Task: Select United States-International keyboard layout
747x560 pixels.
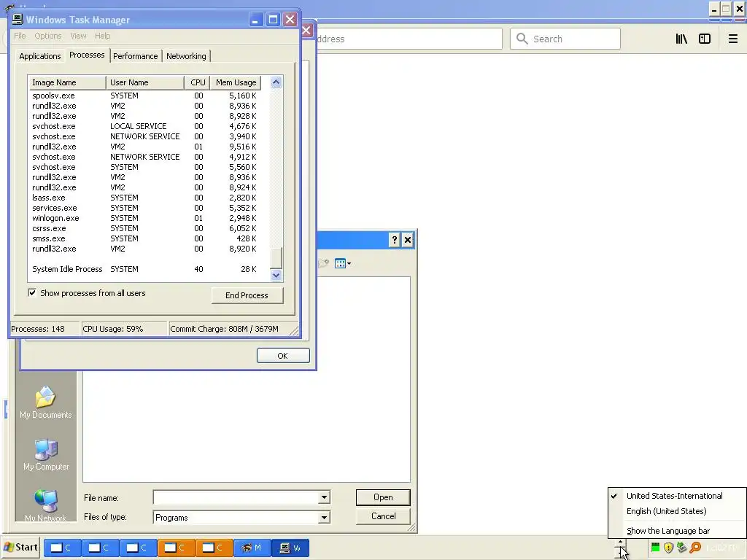Action: coord(674,496)
